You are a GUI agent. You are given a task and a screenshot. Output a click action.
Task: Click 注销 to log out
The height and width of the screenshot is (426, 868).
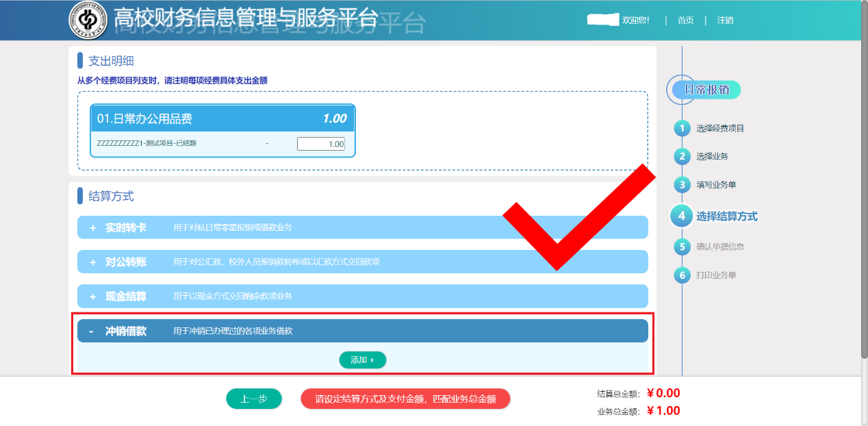pyautogui.click(x=725, y=21)
